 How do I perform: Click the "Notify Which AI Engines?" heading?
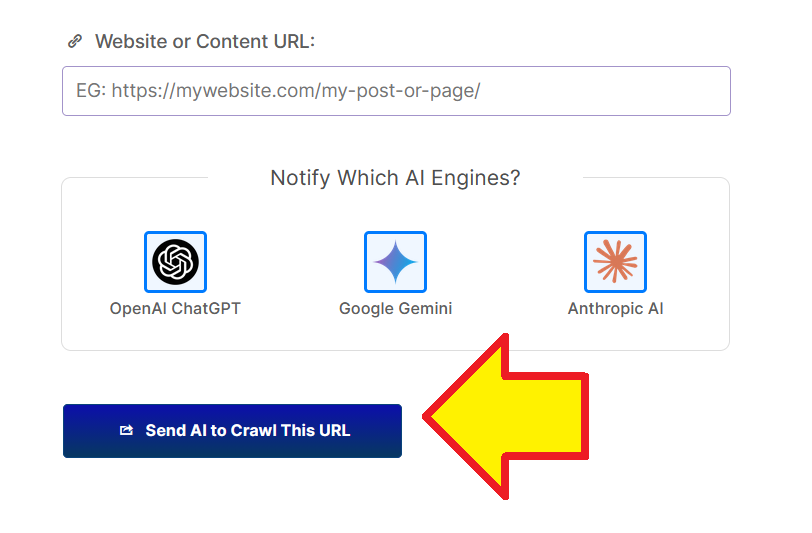tap(395, 178)
